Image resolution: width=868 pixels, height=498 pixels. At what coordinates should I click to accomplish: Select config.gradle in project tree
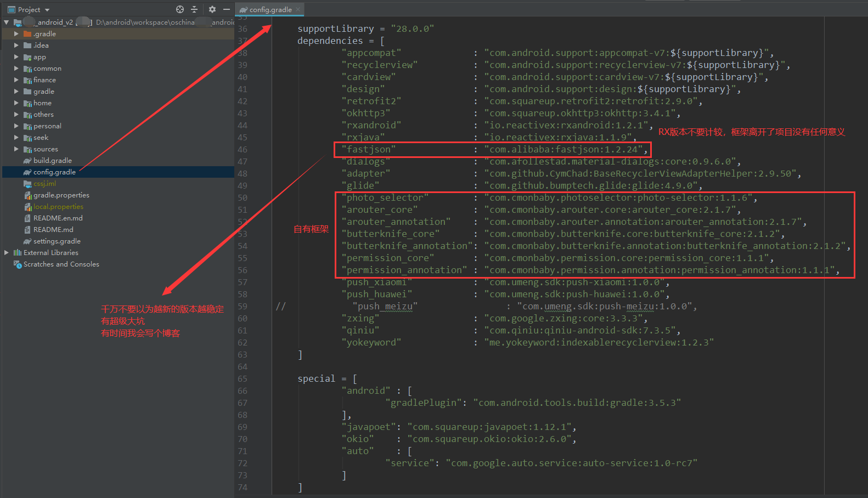[55, 172]
